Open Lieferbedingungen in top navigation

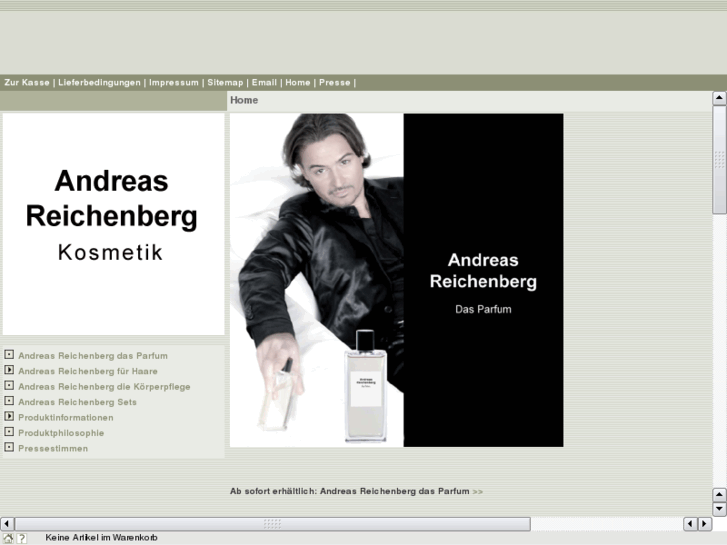99,83
